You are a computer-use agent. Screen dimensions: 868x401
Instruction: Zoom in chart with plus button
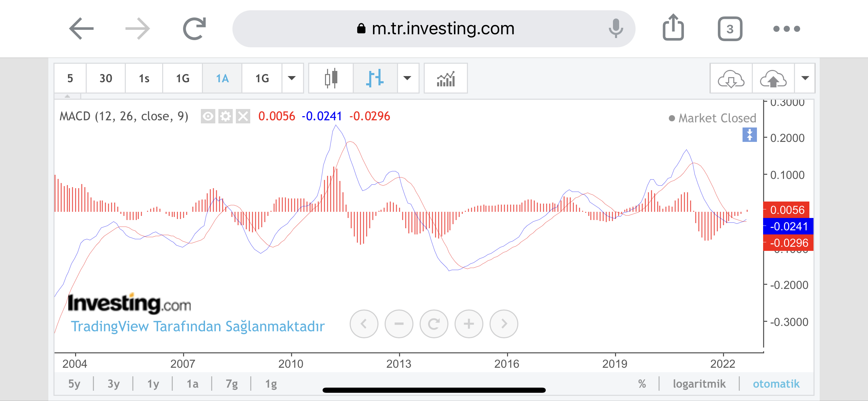point(469,324)
